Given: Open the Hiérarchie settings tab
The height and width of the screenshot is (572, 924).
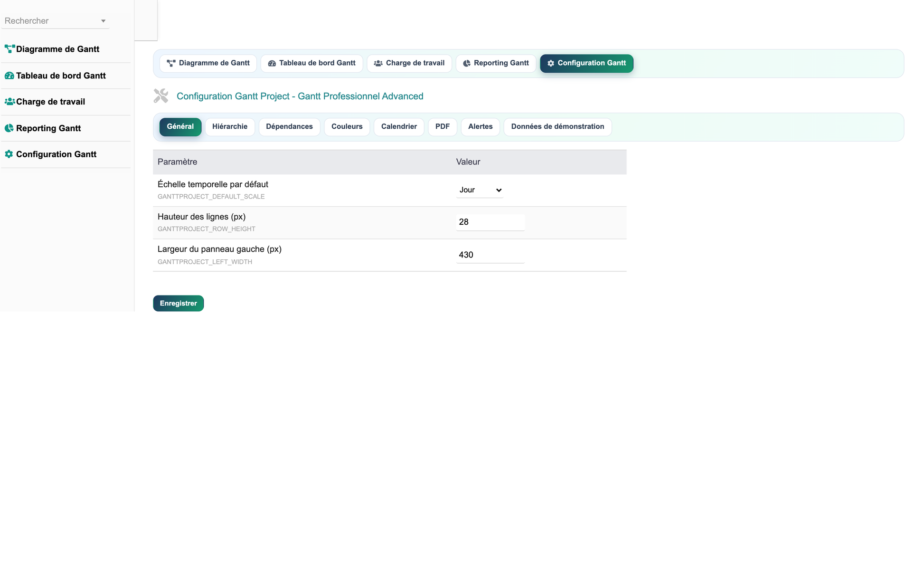Looking at the screenshot, I should (x=230, y=127).
